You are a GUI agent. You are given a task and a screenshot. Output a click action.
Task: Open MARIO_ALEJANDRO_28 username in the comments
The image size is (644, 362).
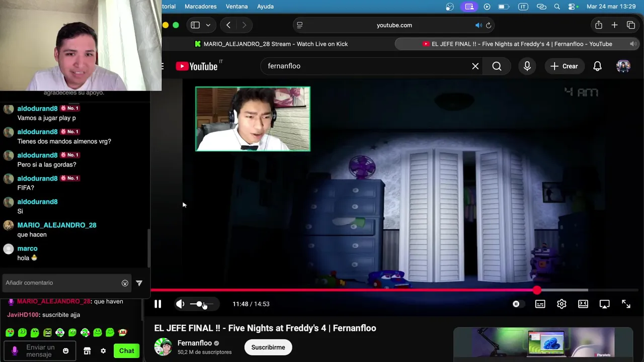tap(57, 225)
